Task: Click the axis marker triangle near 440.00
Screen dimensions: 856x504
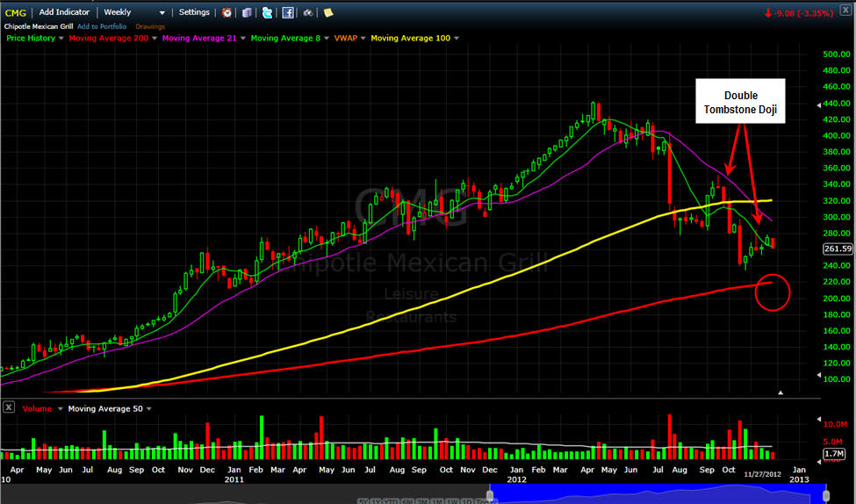Action: 818,104
